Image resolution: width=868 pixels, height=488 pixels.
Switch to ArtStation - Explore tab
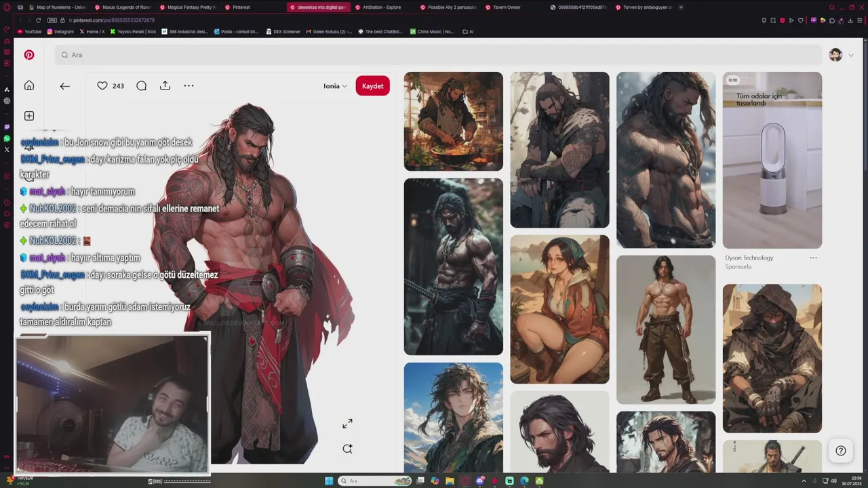coord(383,7)
